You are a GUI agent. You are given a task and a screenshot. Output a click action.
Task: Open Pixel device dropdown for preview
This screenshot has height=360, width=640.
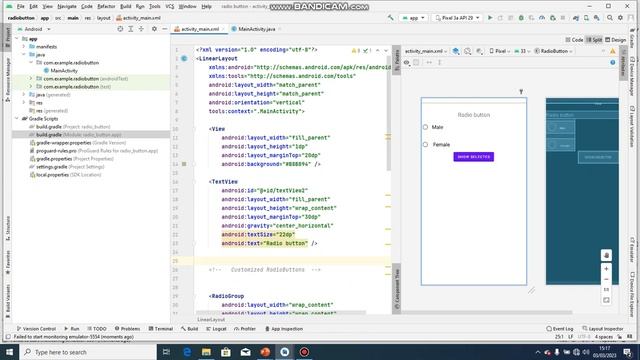pyautogui.click(x=500, y=51)
